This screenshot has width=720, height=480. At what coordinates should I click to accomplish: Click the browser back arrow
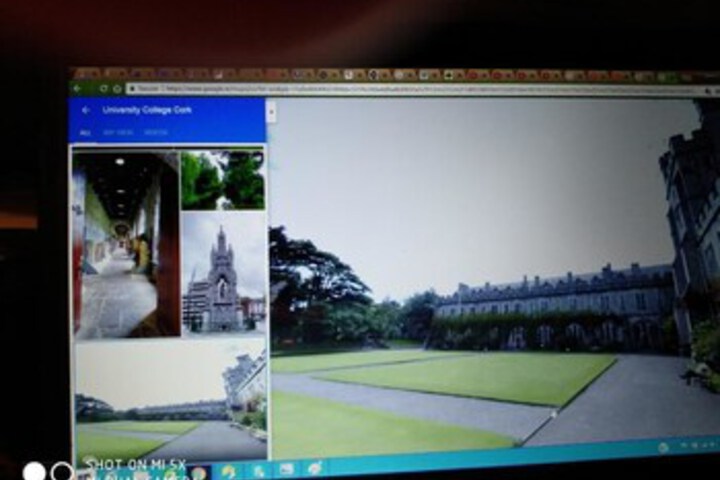[78, 88]
